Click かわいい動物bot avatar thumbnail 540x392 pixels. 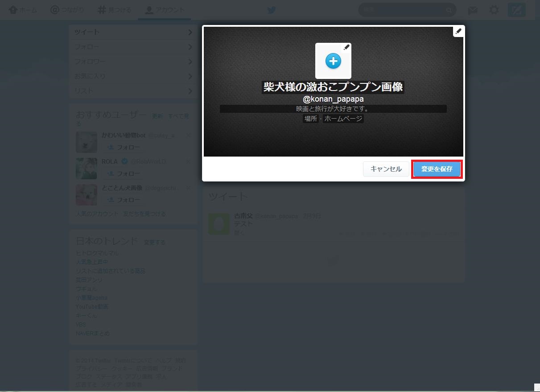(87, 142)
